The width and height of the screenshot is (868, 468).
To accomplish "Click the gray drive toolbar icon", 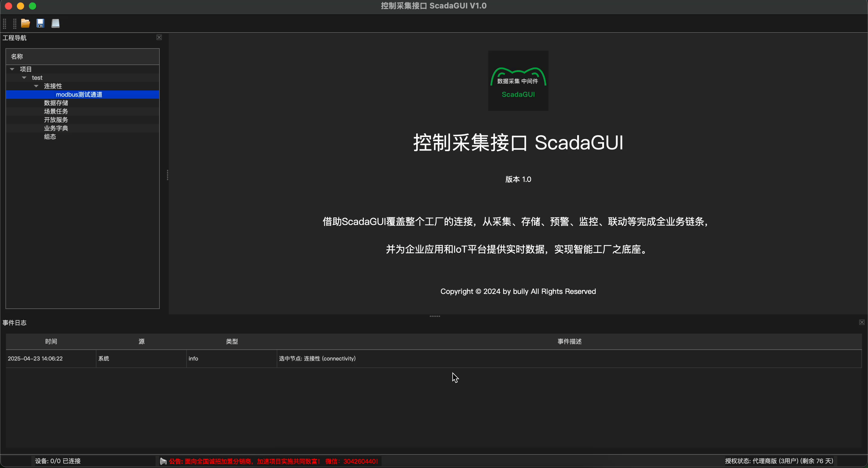I will click(55, 23).
